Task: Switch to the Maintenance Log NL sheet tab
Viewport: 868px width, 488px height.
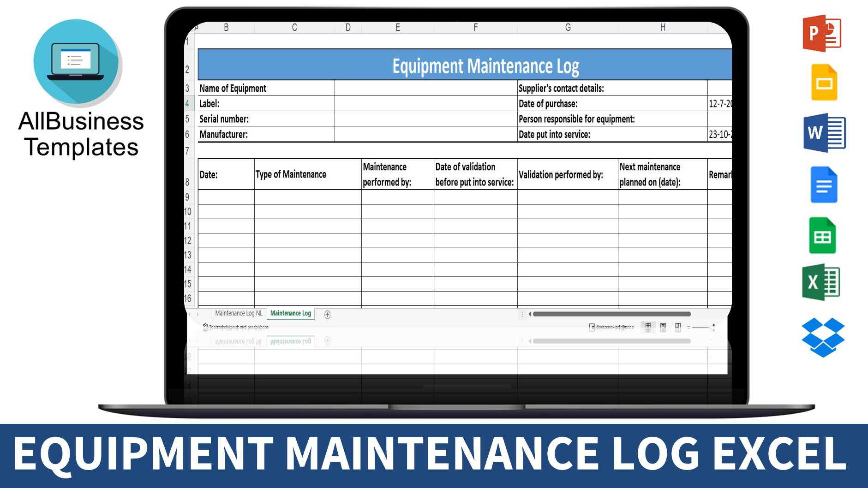Action: pos(239,313)
